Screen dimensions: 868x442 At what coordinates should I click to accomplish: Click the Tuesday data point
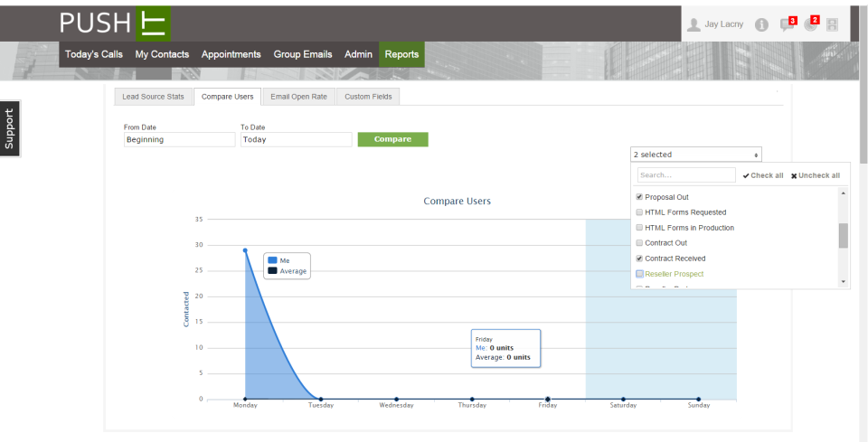[320, 399]
